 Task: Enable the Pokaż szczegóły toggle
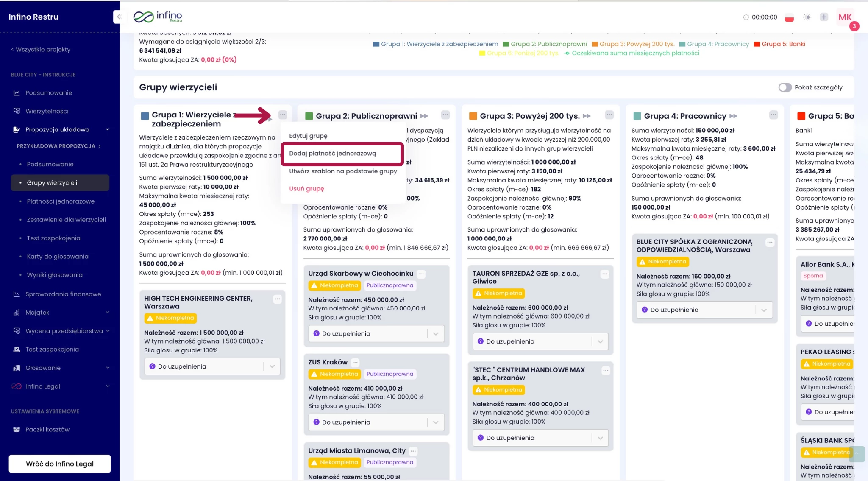point(785,87)
